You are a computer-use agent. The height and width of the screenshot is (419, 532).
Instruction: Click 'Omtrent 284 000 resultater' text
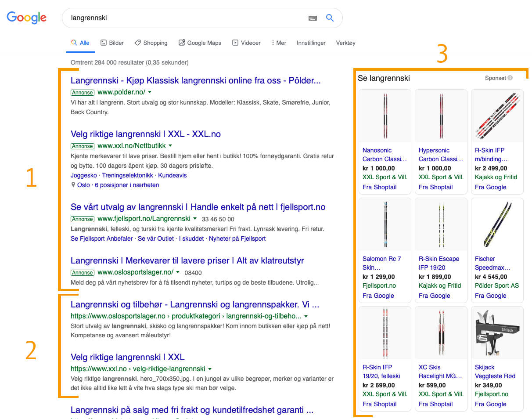tap(129, 62)
